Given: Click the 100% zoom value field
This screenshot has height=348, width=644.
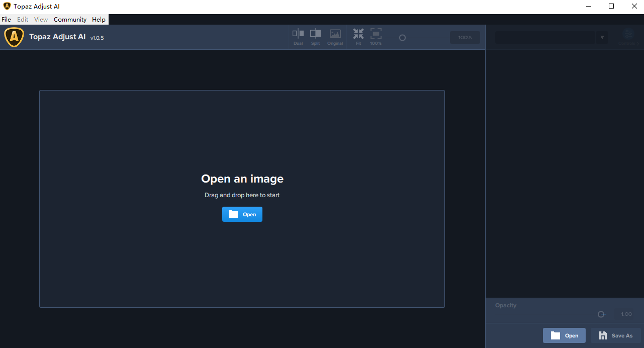Looking at the screenshot, I should click(465, 38).
